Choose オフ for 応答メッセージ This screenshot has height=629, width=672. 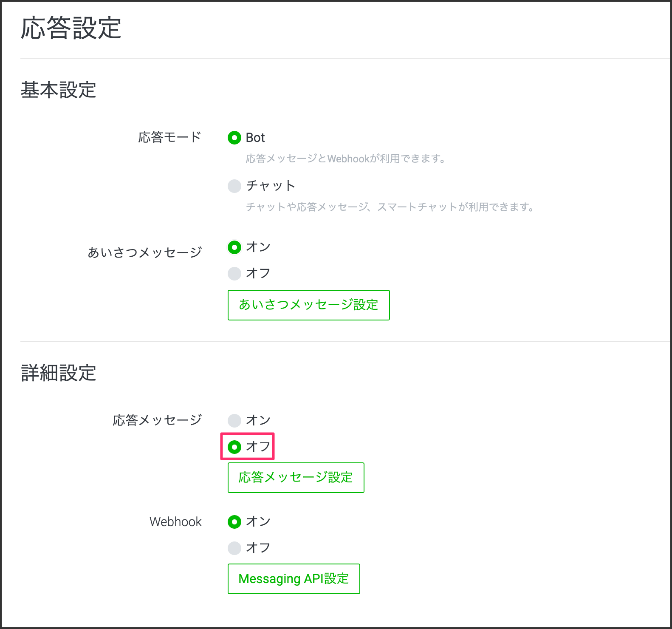(x=234, y=447)
